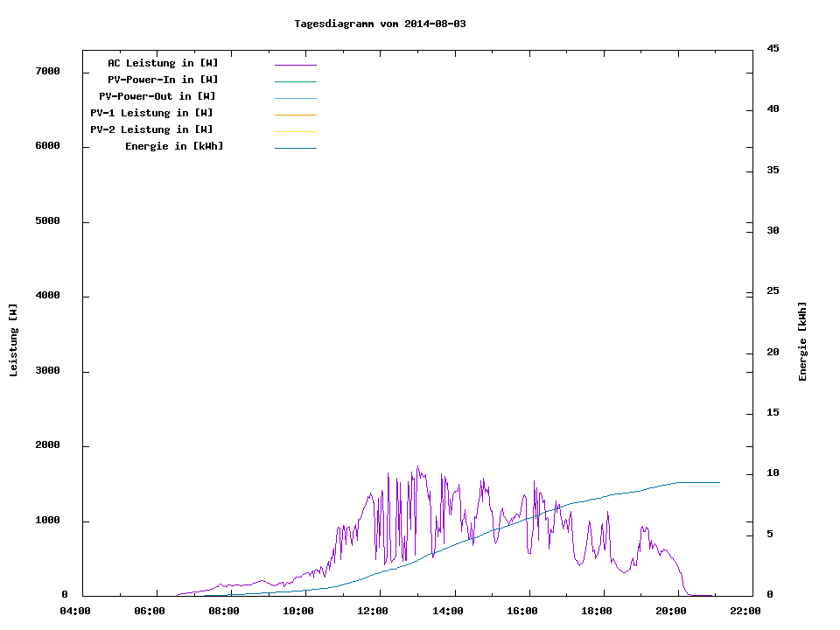Screen dimensions: 840x630
Task: Click the 25 value on the energy axis
Action: 773,291
